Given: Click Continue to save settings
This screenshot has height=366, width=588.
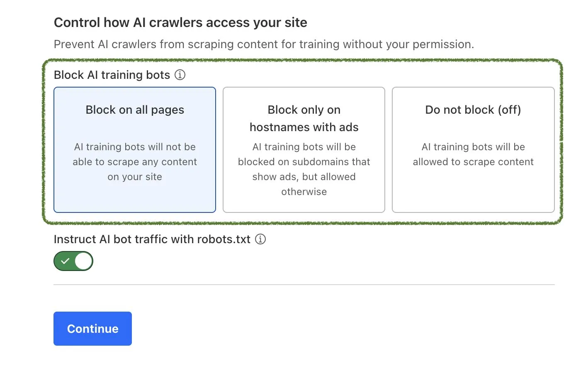Looking at the screenshot, I should [92, 328].
